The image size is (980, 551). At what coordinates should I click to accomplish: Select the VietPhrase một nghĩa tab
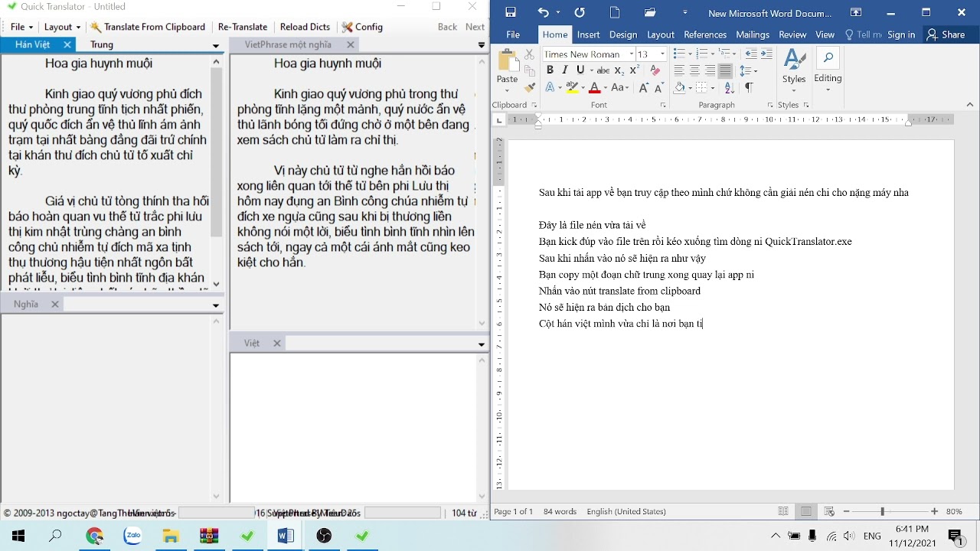click(x=288, y=45)
